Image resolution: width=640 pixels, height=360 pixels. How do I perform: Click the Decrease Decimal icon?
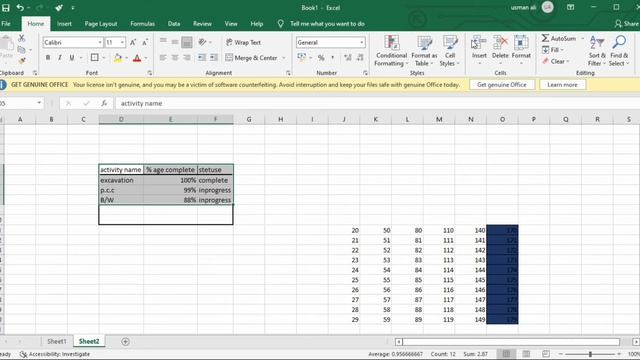[360, 58]
